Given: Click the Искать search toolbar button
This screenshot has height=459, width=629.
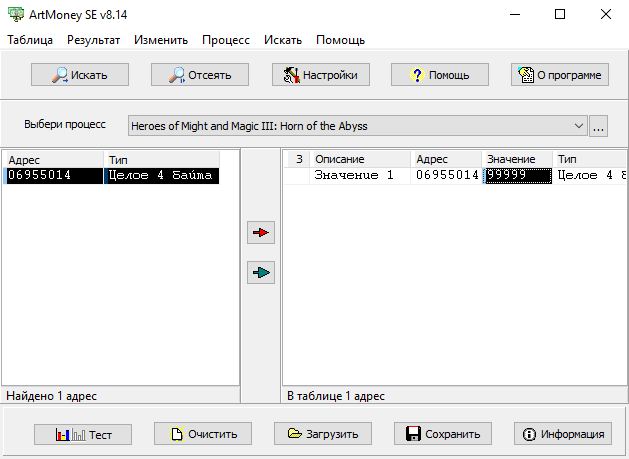Looking at the screenshot, I should 80,75.
